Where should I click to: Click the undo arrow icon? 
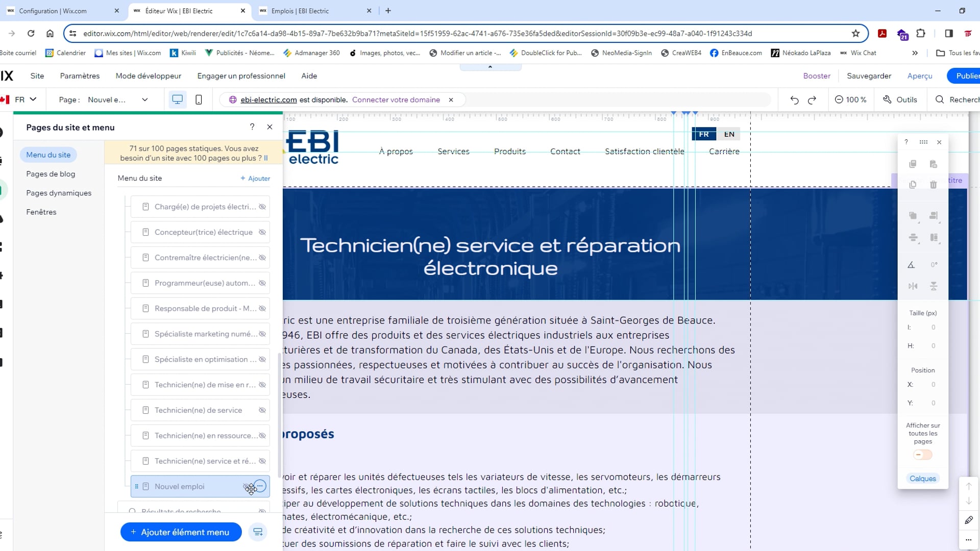(x=794, y=100)
